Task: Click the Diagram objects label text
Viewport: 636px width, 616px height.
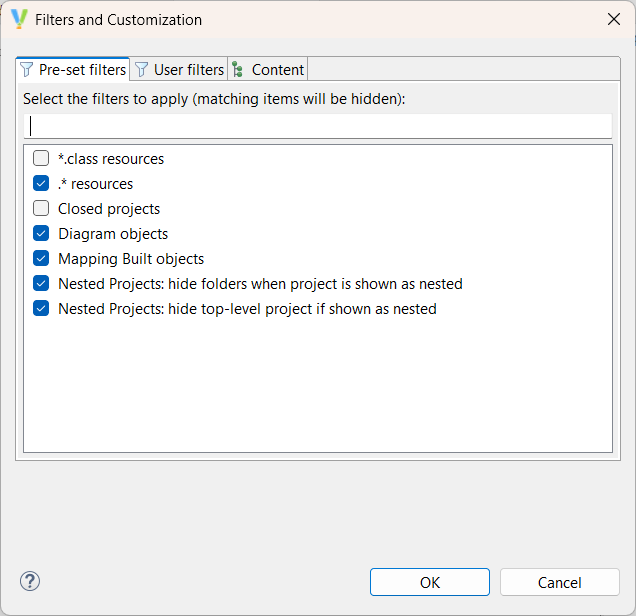Action: [113, 233]
